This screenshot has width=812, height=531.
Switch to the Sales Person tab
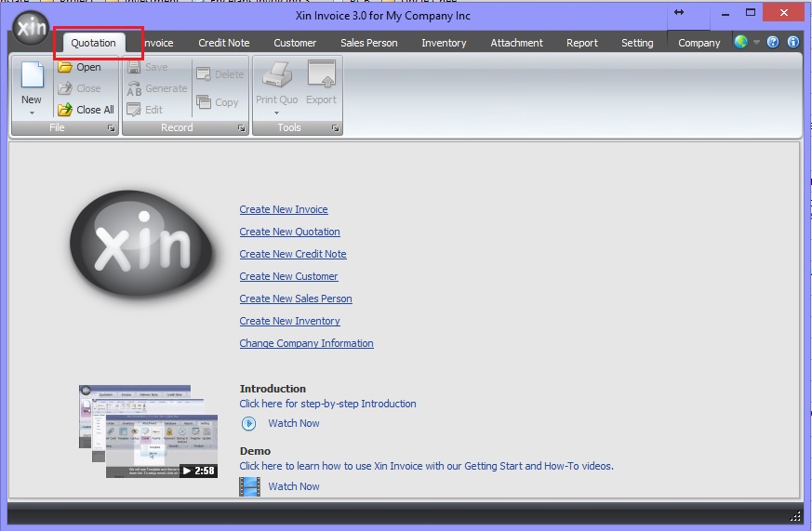pos(368,43)
